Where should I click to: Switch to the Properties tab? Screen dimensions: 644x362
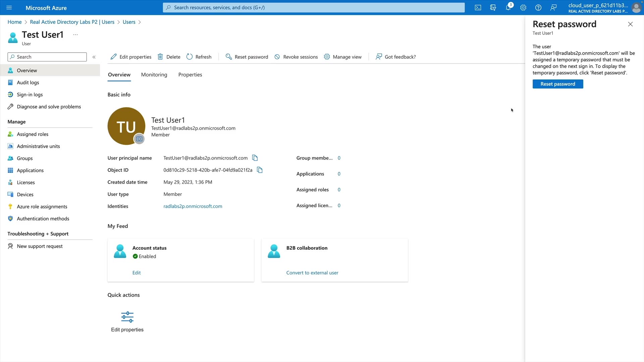(x=190, y=75)
